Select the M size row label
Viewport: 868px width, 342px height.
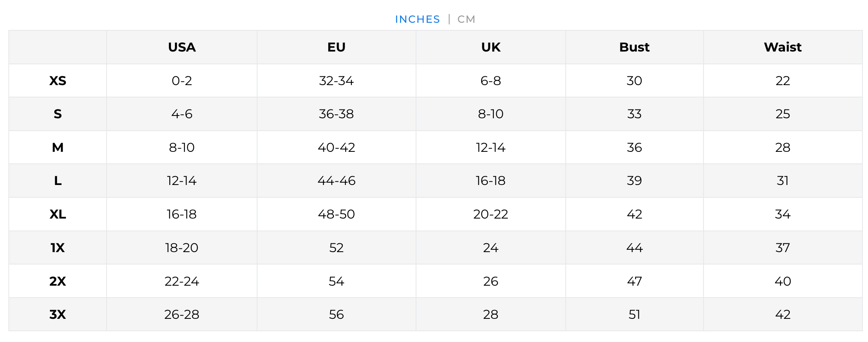57,147
